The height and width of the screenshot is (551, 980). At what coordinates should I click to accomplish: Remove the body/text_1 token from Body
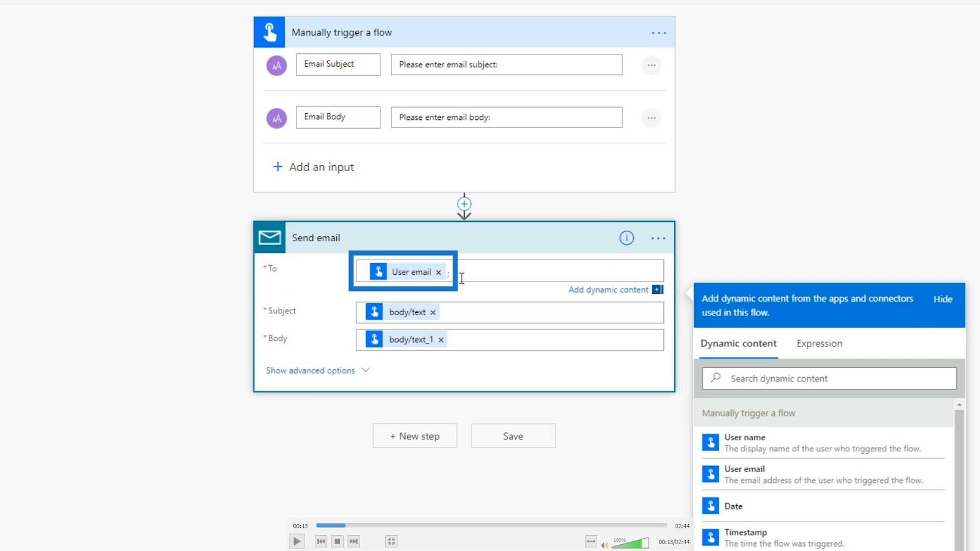[440, 340]
